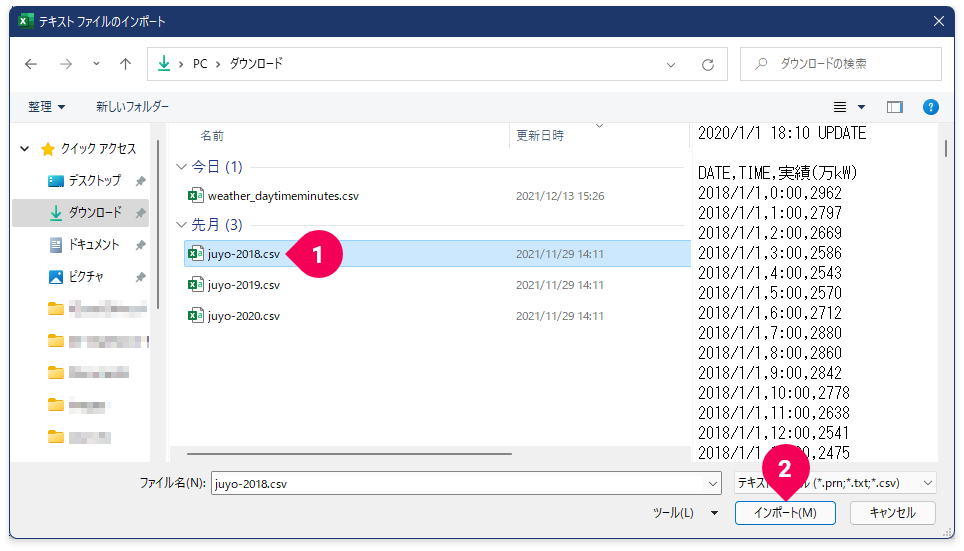964x551 pixels.
Task: Collapse the 先月 (3) group
Action: (181, 224)
